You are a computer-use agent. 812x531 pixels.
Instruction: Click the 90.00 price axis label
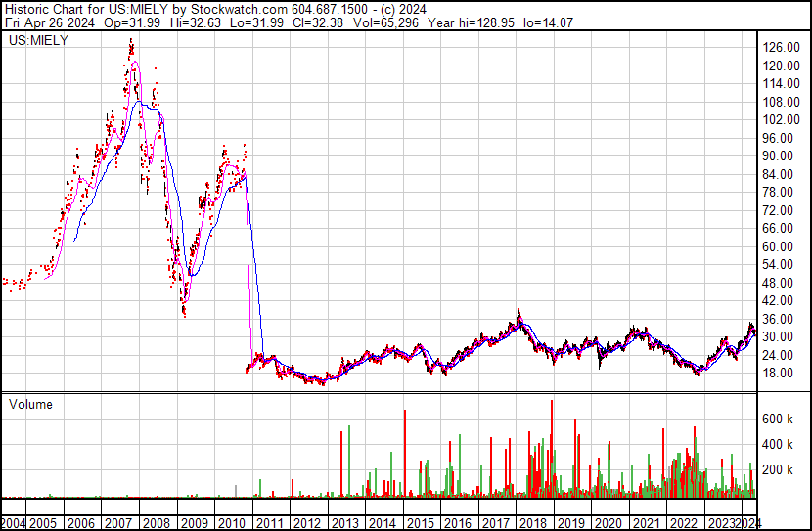pos(778,155)
